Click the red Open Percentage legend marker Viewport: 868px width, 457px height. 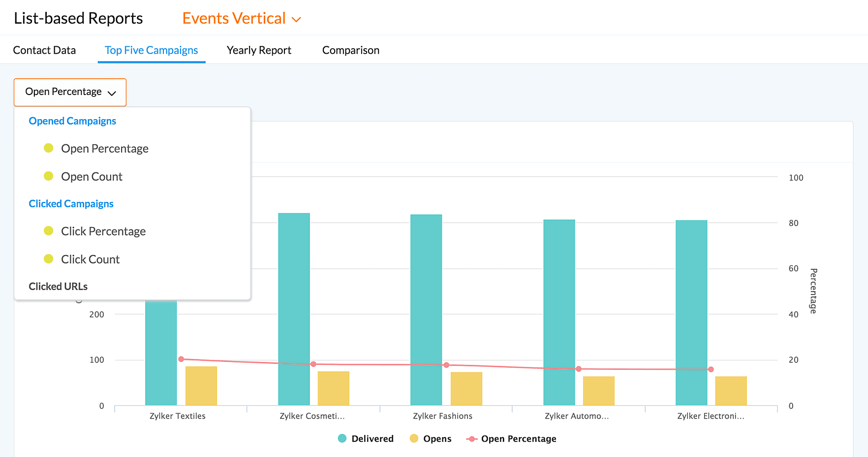(x=471, y=439)
